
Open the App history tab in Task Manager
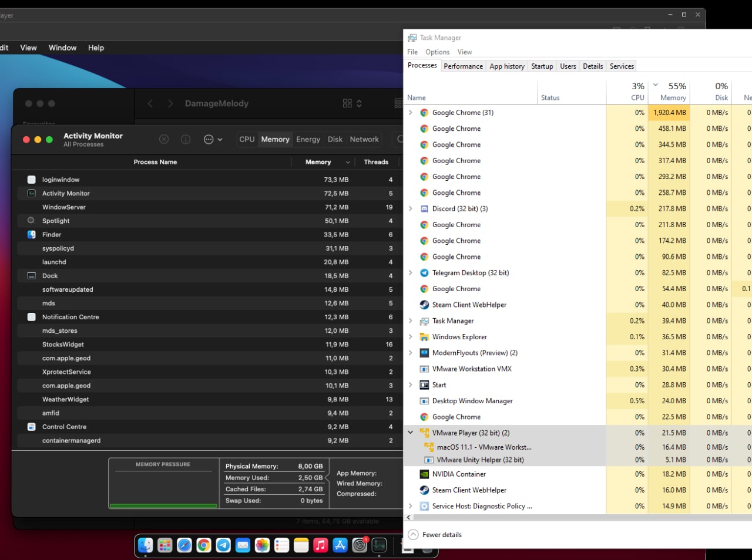pyautogui.click(x=507, y=66)
